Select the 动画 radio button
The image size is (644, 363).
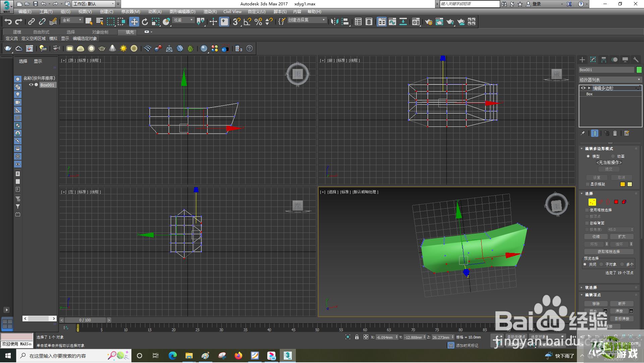[613, 156]
